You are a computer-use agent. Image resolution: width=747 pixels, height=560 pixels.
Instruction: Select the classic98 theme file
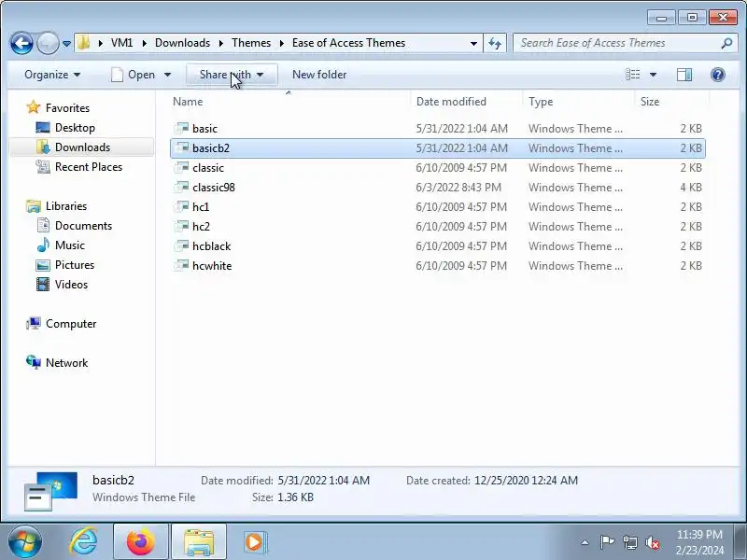437,188
